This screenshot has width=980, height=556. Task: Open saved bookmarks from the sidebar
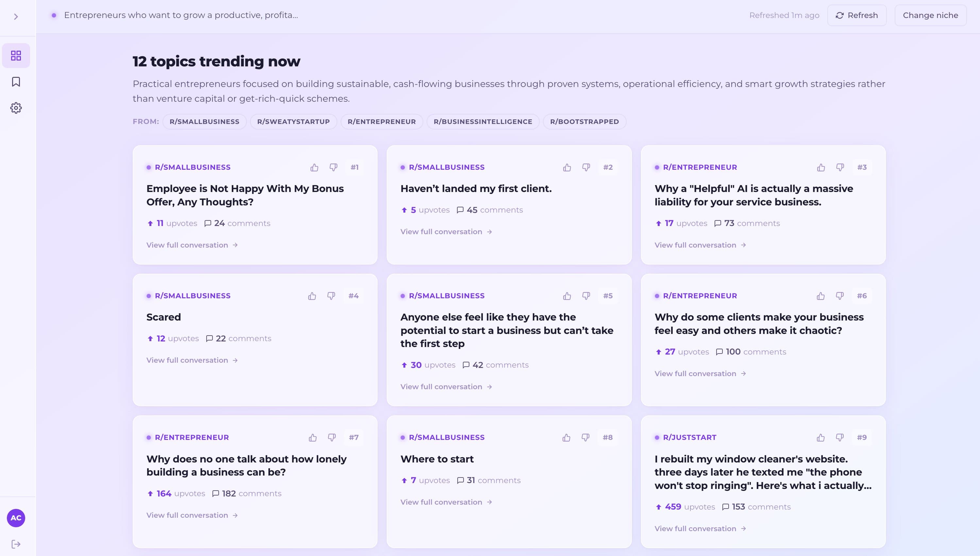16,82
